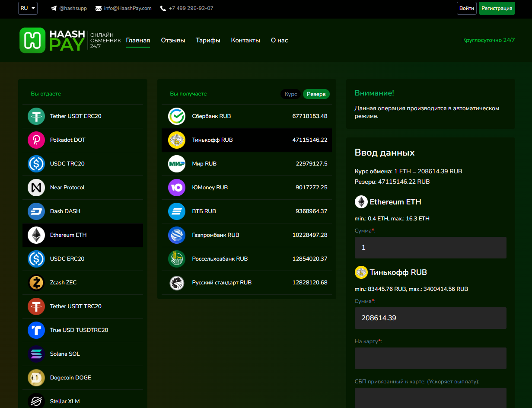The height and width of the screenshot is (408, 532).
Task: Click the Ethereum icon in Ввод данных panel
Action: coord(361,202)
